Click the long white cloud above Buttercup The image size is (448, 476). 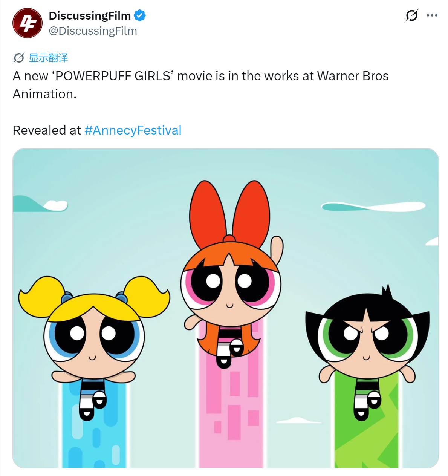373,207
